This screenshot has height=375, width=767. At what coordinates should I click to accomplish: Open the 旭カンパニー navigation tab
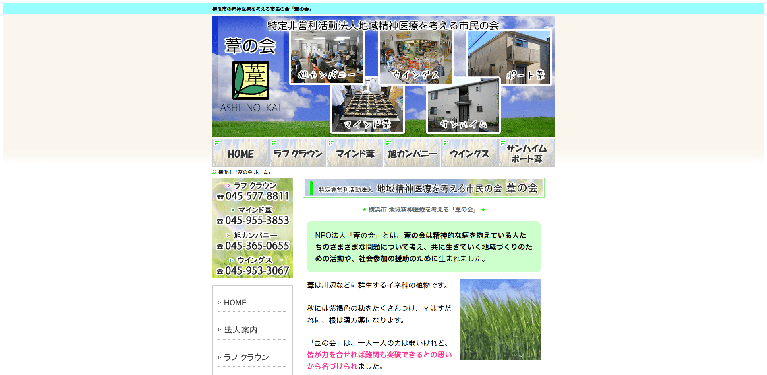412,153
